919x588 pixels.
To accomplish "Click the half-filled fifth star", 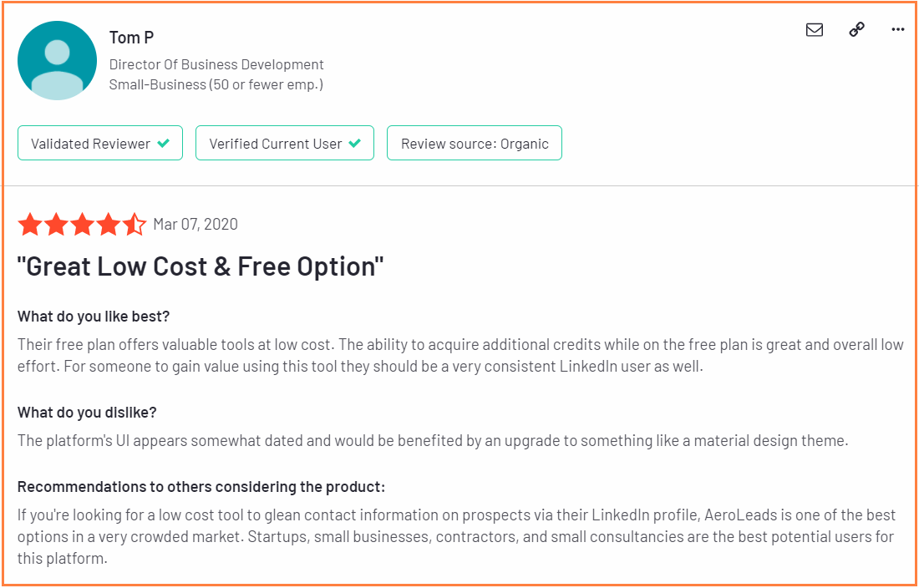I will click(135, 225).
